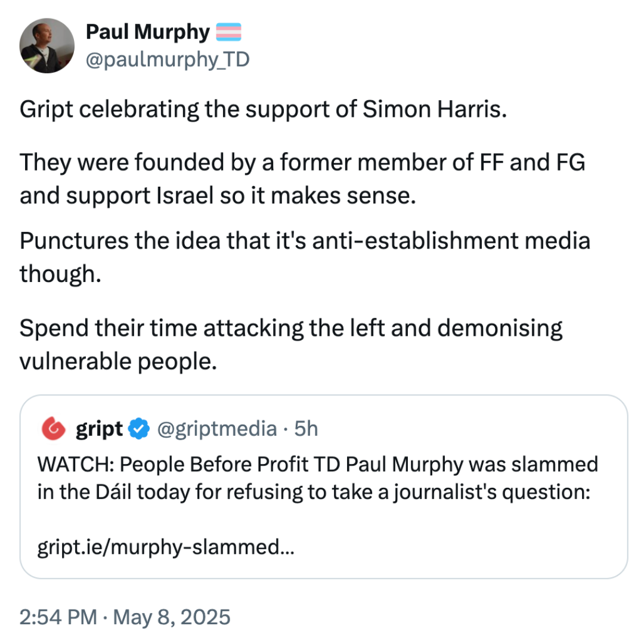Click the red gript logo avatar

tap(54, 428)
